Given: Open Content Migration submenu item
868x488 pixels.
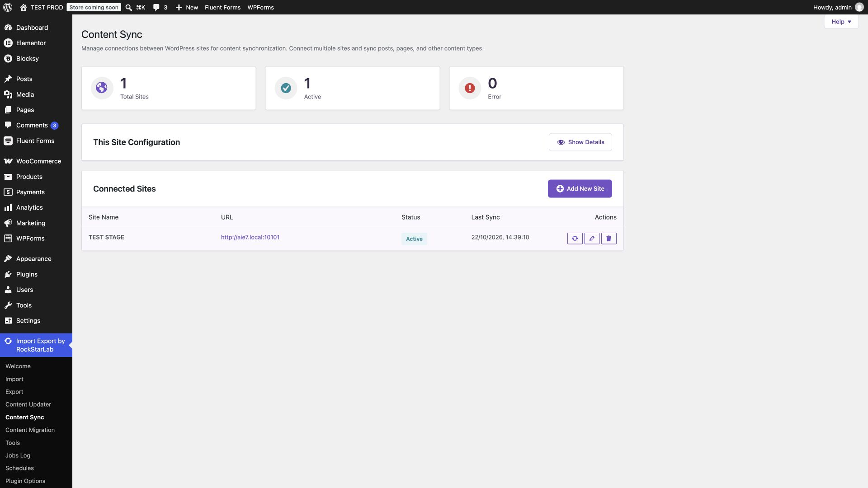Looking at the screenshot, I should coord(30,430).
